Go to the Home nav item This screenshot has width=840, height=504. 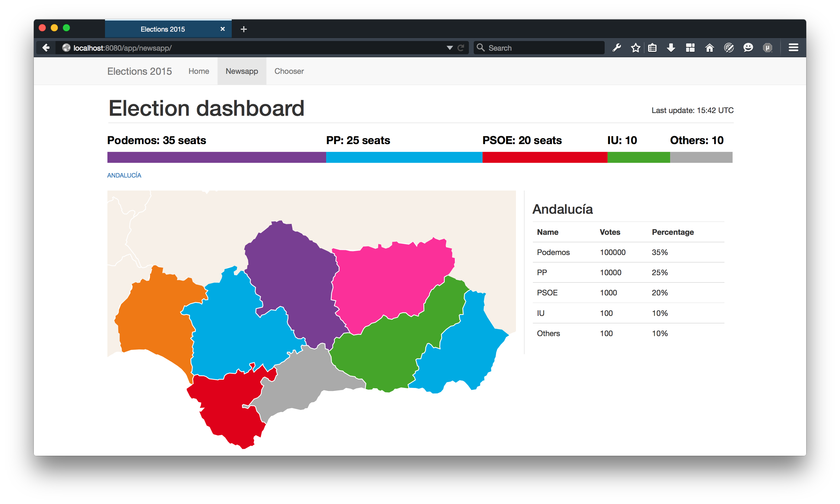click(x=199, y=71)
